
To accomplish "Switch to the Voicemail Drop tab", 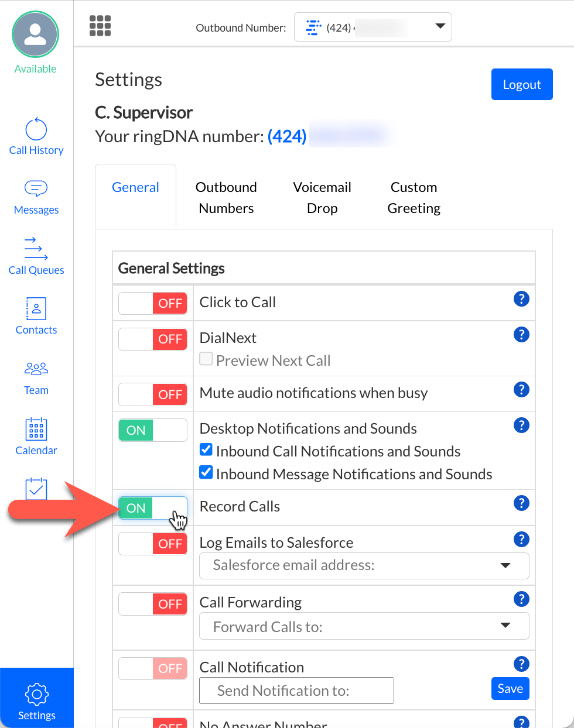I will coord(322,197).
